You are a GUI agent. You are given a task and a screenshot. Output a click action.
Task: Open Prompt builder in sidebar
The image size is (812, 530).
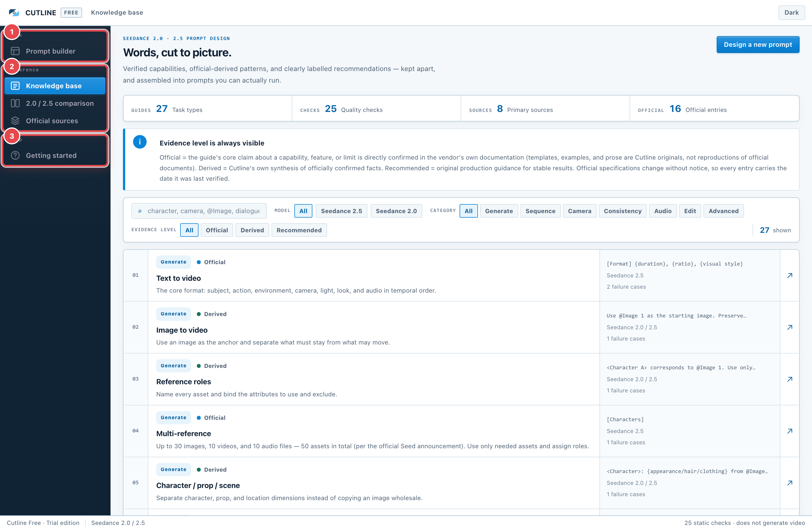(55, 51)
